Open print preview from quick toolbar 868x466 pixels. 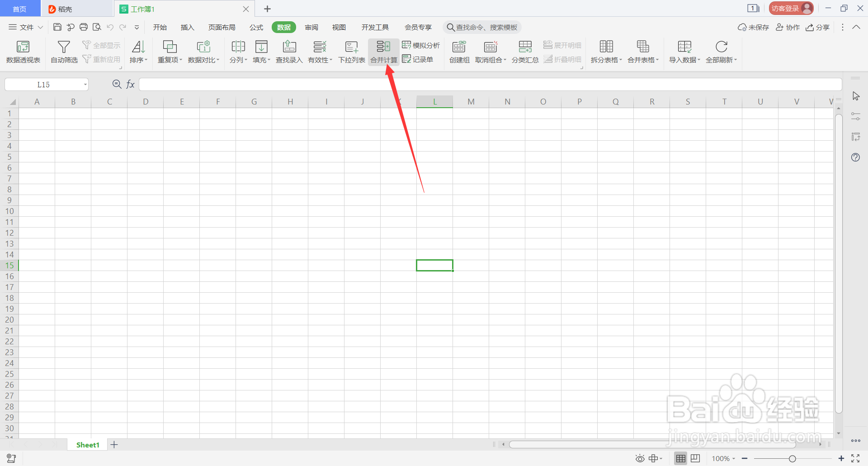(97, 27)
